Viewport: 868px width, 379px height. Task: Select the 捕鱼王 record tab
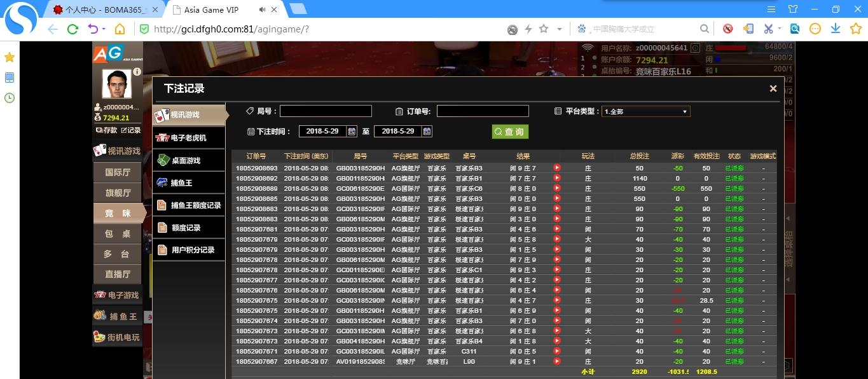[189, 183]
